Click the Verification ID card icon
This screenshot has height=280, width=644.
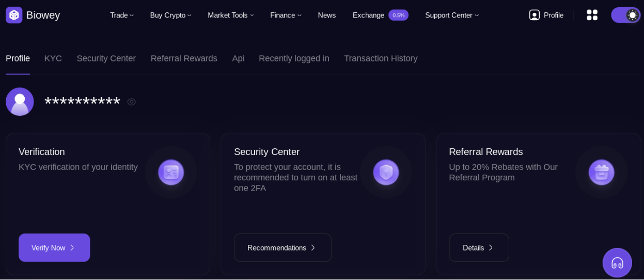(171, 172)
